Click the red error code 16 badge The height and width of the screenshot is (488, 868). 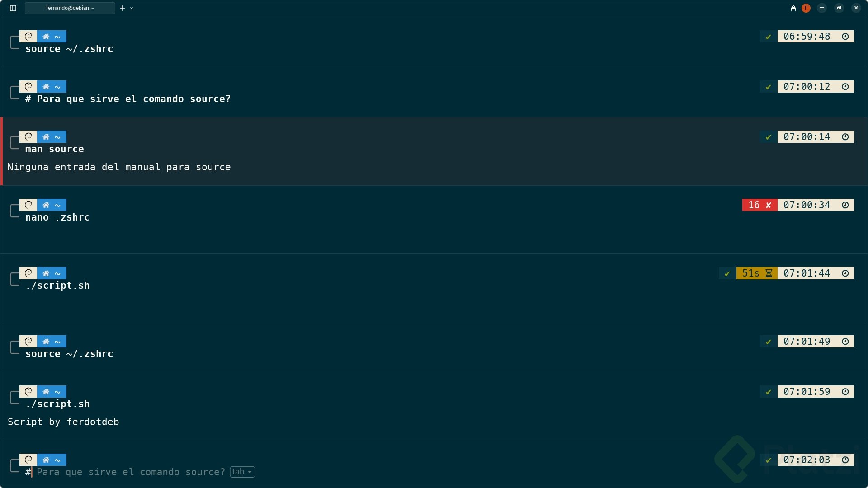[759, 205]
